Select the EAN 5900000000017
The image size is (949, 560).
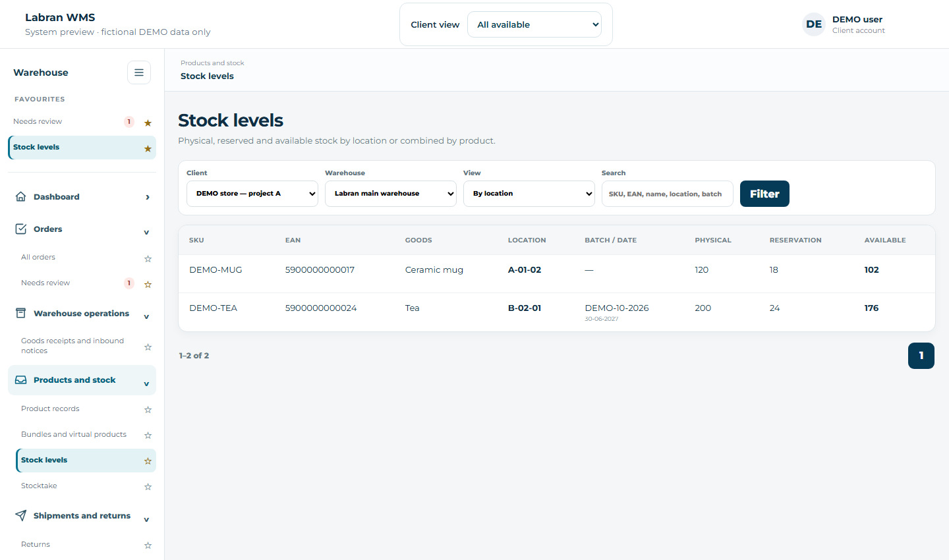320,269
